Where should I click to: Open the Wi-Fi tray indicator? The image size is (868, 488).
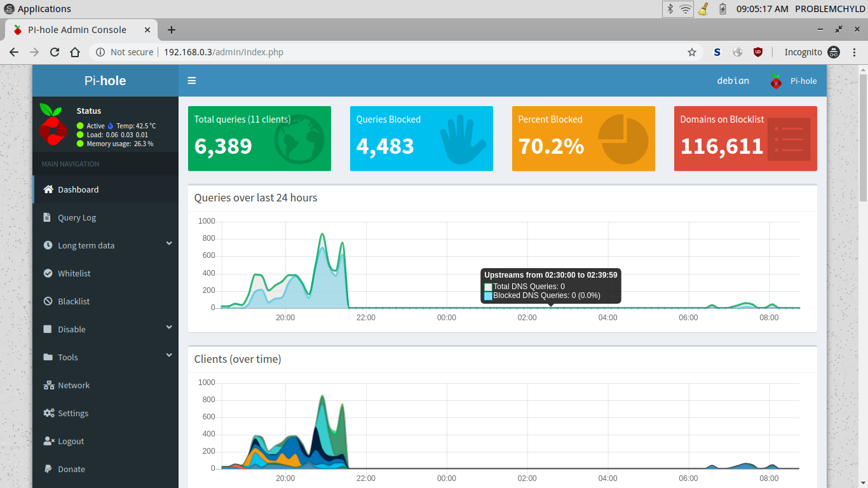pos(685,9)
